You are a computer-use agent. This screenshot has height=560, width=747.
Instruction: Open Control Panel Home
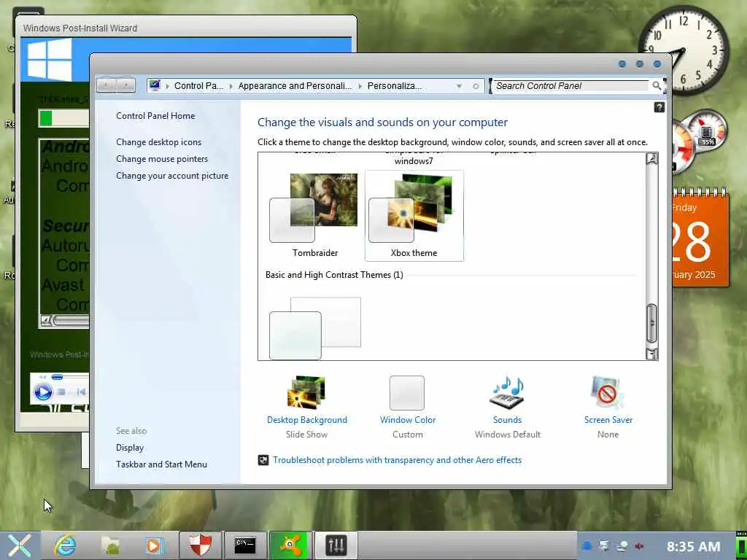(x=155, y=116)
